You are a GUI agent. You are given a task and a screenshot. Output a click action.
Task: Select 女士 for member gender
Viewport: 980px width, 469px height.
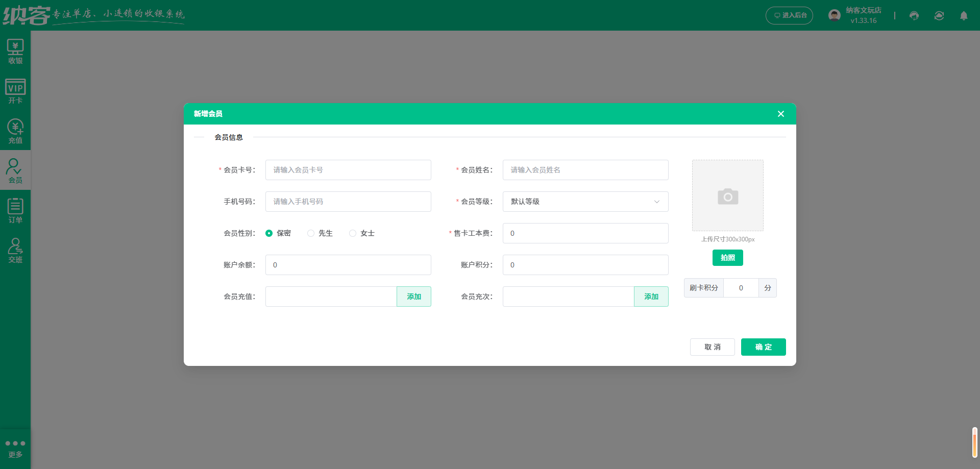coord(352,233)
